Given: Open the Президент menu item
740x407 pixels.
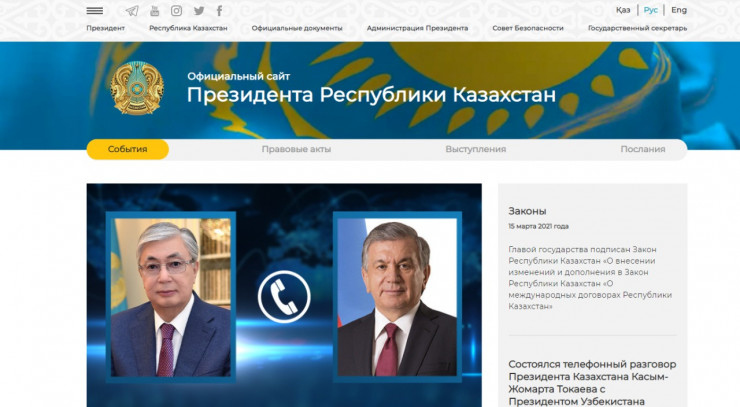Looking at the screenshot, I should pos(106,28).
